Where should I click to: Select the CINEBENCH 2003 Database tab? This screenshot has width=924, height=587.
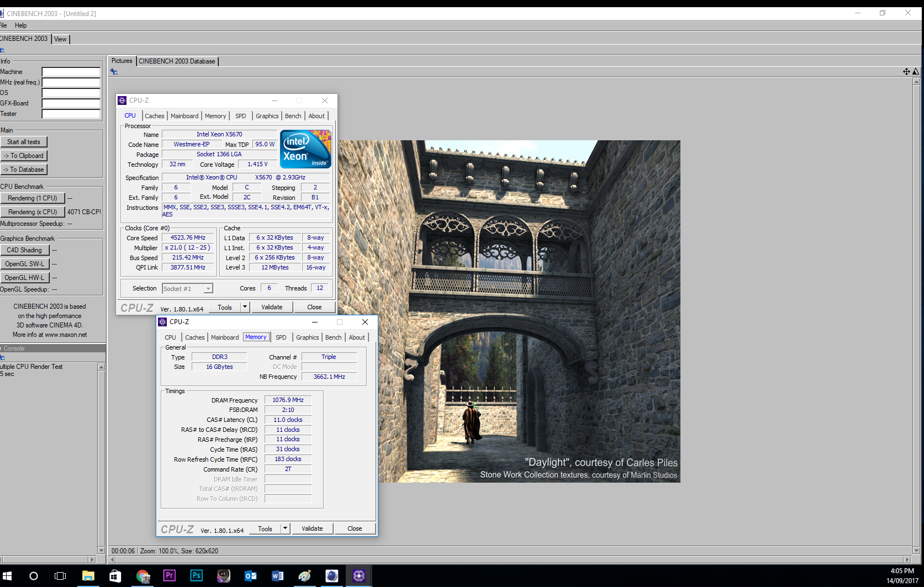point(177,61)
